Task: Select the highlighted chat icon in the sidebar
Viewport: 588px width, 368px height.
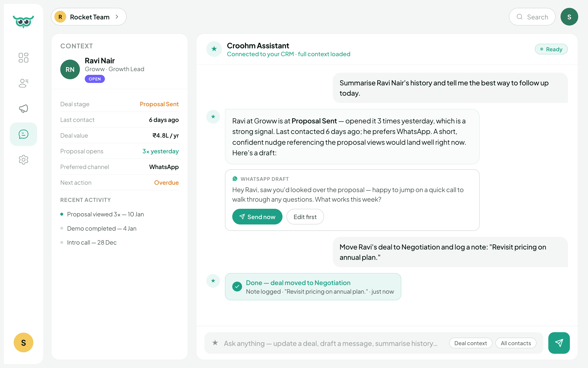Action: (23, 134)
